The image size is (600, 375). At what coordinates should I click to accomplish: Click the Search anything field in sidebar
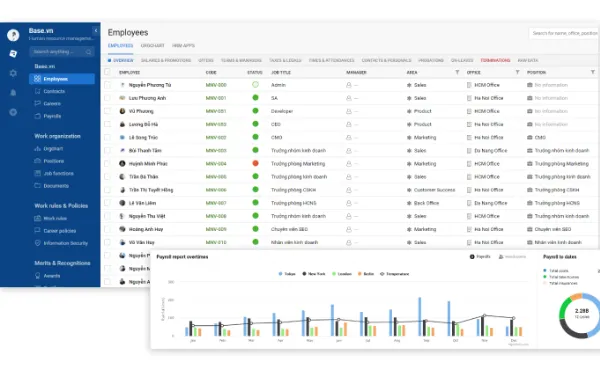tap(62, 52)
